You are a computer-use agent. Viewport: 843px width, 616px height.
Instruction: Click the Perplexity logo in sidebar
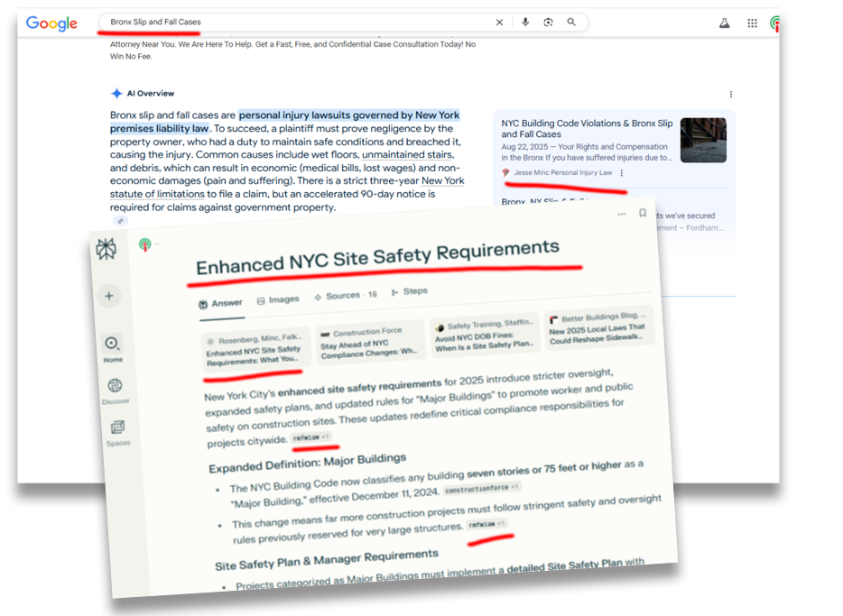click(107, 252)
